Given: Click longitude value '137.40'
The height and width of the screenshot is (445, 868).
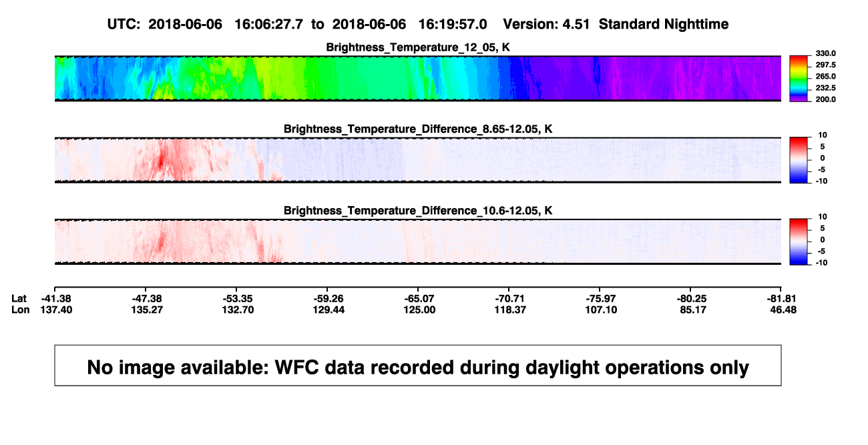Looking at the screenshot, I should pos(55,310).
